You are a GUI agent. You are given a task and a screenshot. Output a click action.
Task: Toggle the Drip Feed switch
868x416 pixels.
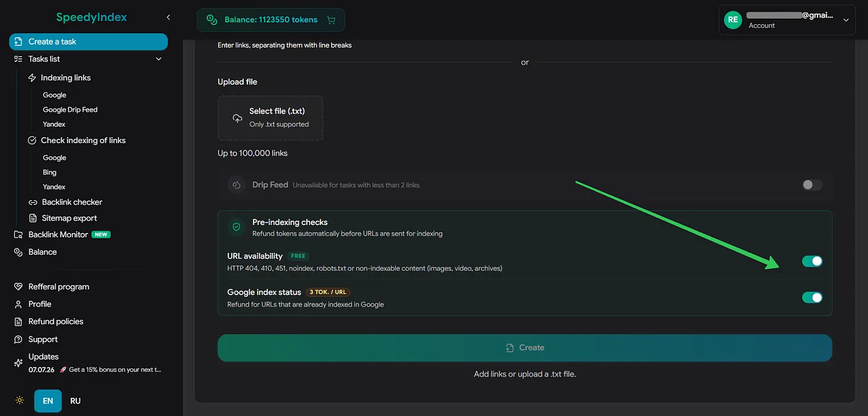click(x=812, y=185)
